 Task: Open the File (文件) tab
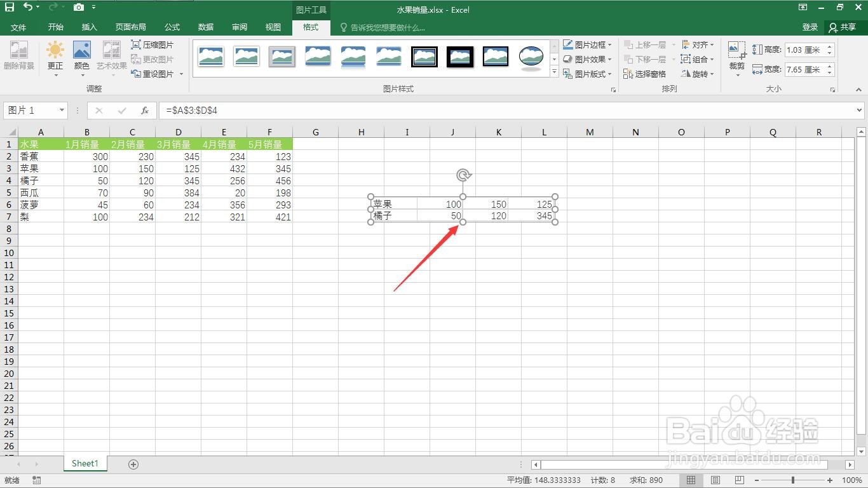click(18, 27)
